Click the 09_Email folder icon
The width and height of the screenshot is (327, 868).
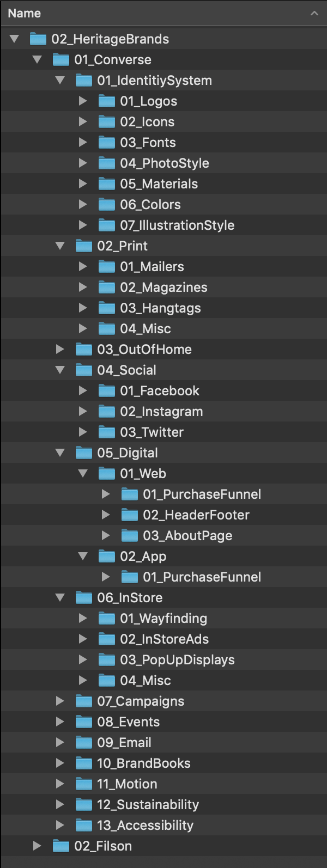pos(84,742)
